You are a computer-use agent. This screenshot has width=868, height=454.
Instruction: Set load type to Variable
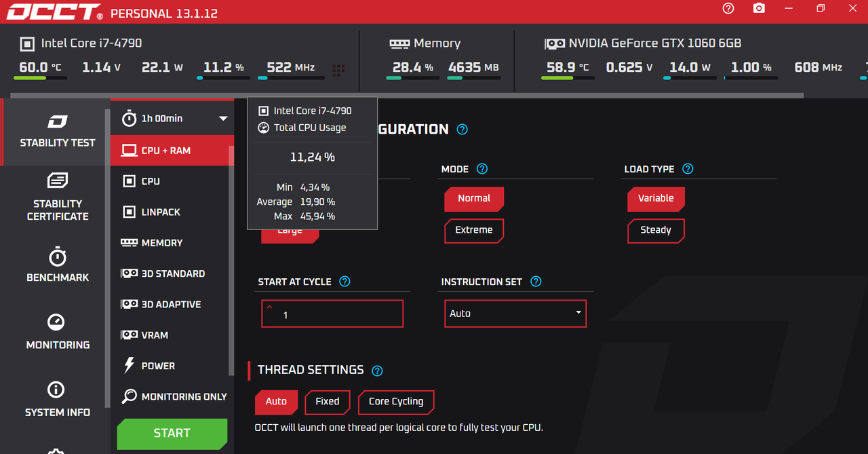pyautogui.click(x=656, y=199)
